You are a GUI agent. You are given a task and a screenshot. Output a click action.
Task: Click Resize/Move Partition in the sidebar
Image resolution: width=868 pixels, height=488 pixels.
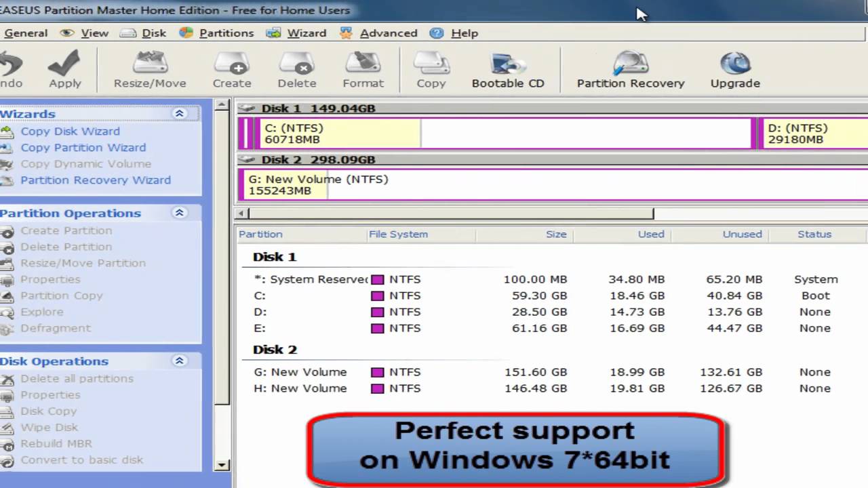83,263
